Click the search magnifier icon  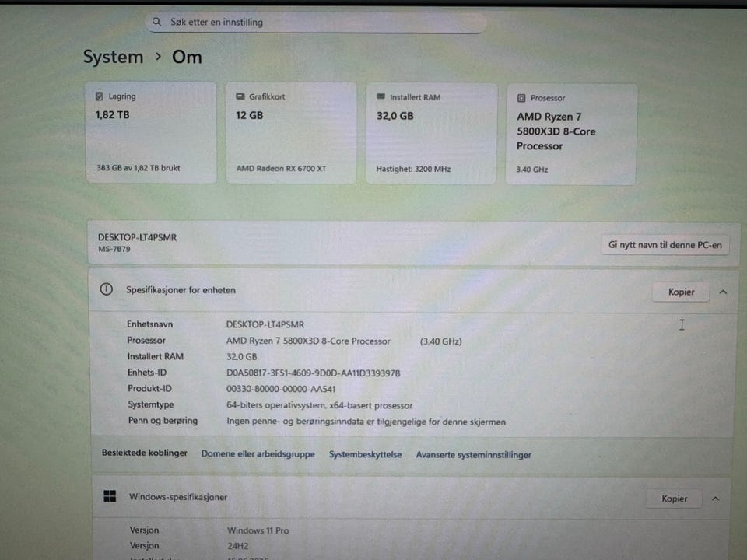tap(156, 22)
